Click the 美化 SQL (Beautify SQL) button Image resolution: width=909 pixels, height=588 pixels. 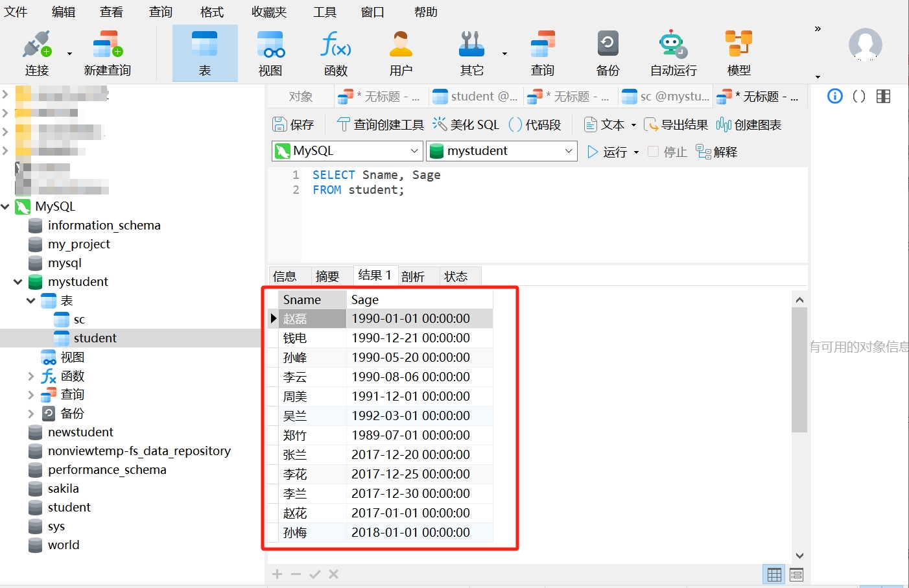tap(466, 124)
